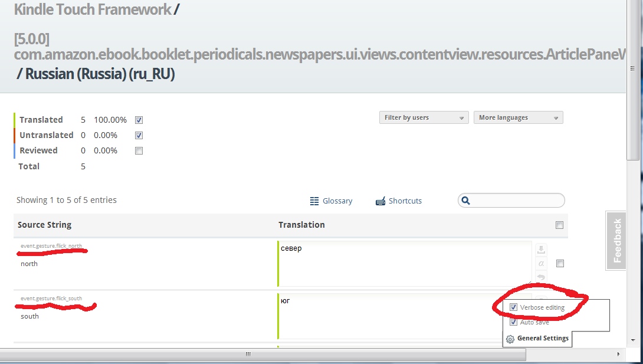Click the General Settings label
Viewport: 643px width, 364px height.
[x=543, y=338]
